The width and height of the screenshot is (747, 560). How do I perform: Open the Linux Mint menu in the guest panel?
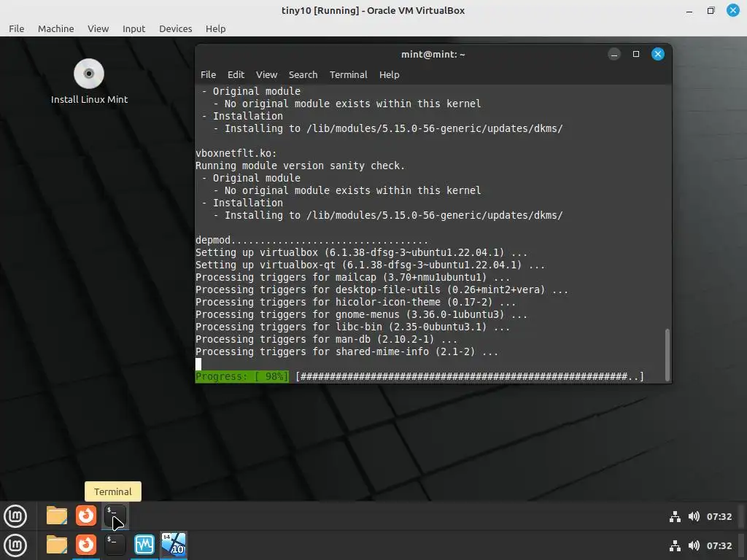tap(15, 516)
